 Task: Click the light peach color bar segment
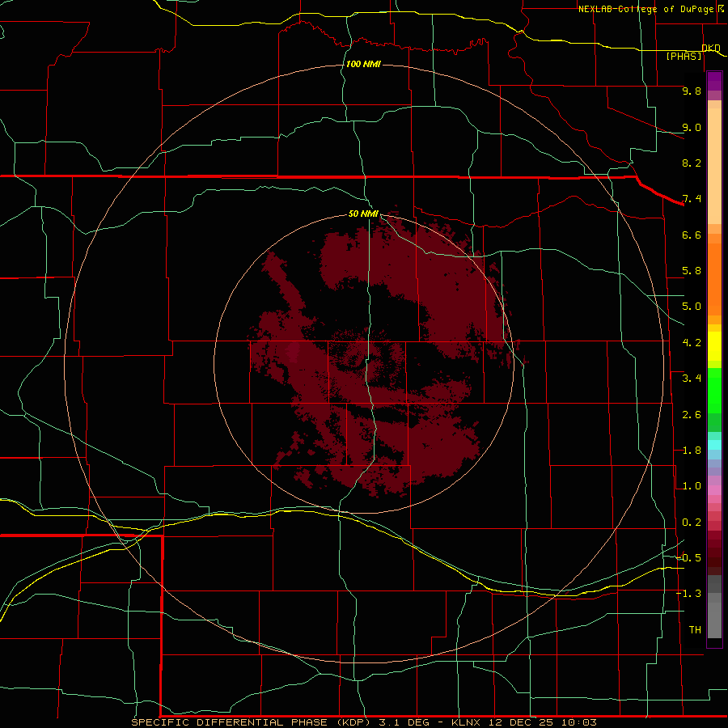(714, 166)
